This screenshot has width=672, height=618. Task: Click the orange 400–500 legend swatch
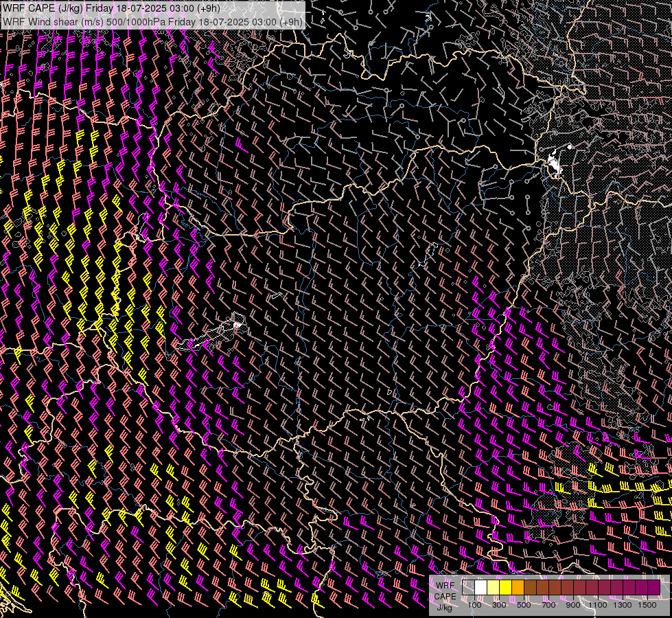518,587
